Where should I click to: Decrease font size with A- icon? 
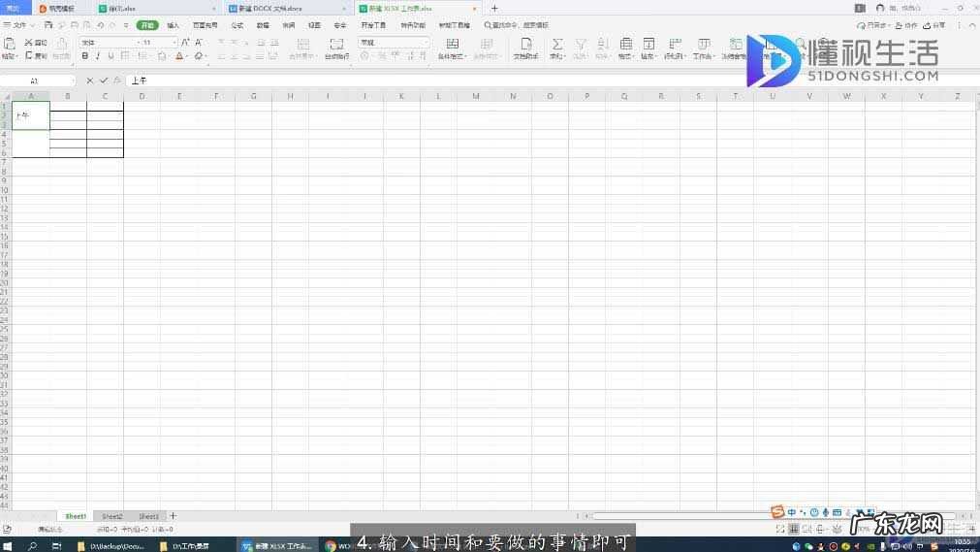[x=198, y=42]
